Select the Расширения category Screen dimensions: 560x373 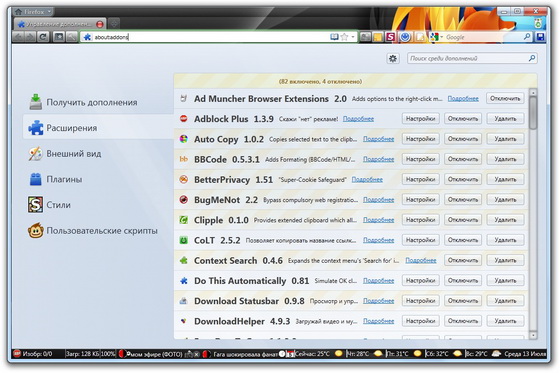point(98,128)
